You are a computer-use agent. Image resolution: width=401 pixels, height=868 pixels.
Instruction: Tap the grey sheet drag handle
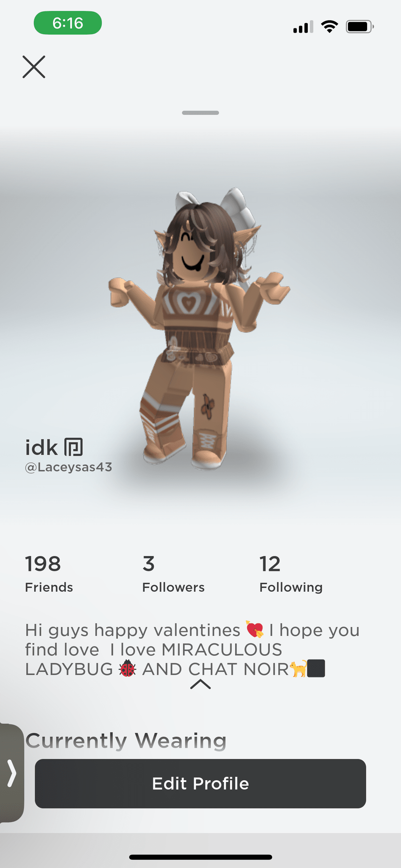[200, 113]
